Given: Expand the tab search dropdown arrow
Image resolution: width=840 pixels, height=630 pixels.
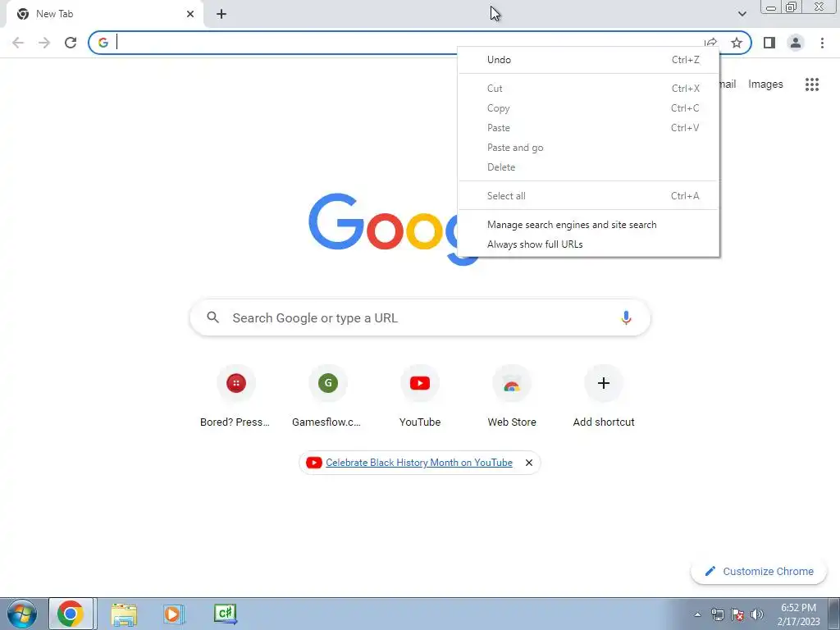Looking at the screenshot, I should (x=742, y=14).
